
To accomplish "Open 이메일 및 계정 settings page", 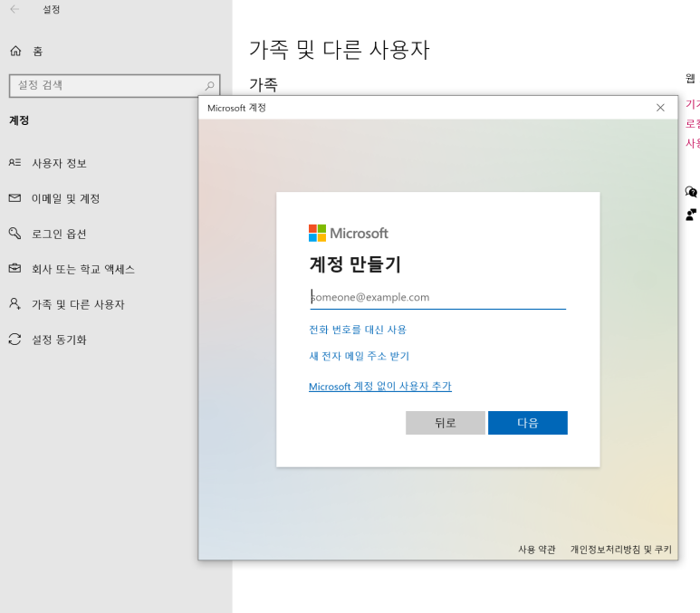I will tap(65, 198).
